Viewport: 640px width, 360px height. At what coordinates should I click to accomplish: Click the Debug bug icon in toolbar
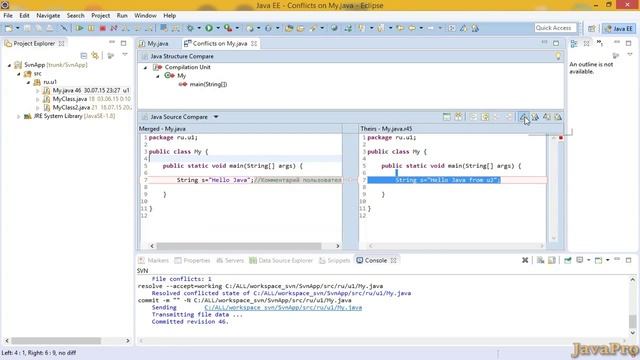point(190,28)
